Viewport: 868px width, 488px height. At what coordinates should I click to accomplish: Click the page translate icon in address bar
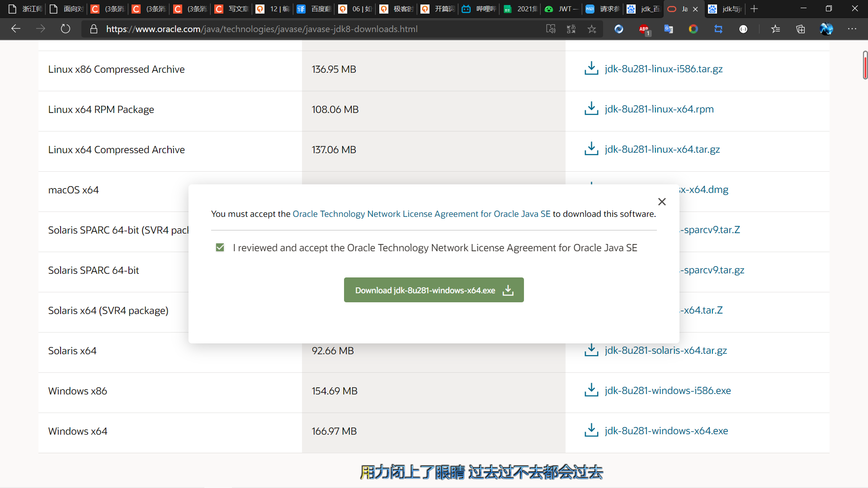[x=571, y=29]
